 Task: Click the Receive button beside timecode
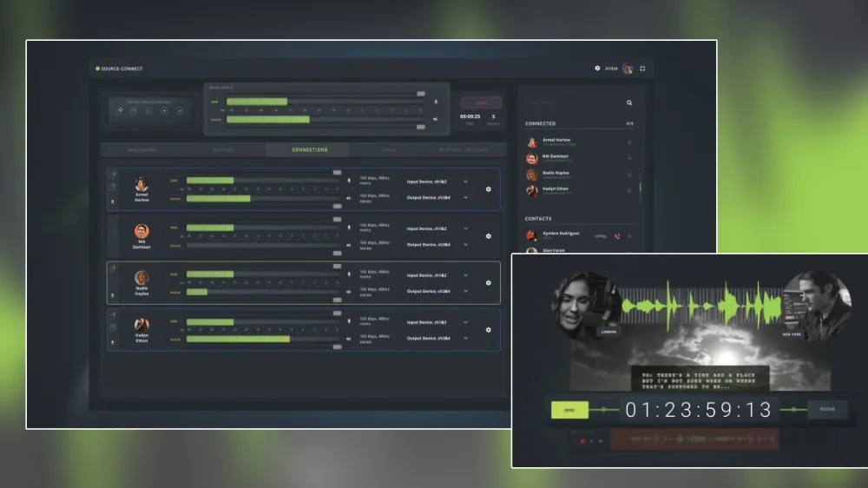pyautogui.click(x=827, y=409)
